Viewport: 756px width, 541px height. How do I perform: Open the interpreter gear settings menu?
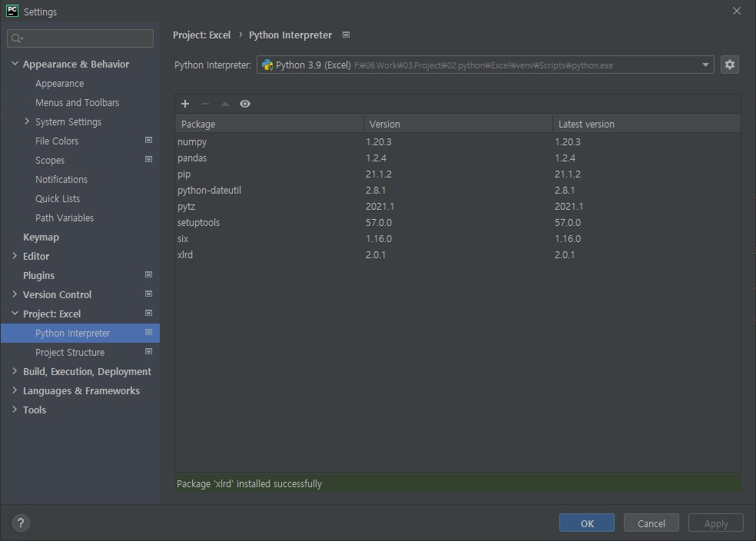(x=729, y=65)
